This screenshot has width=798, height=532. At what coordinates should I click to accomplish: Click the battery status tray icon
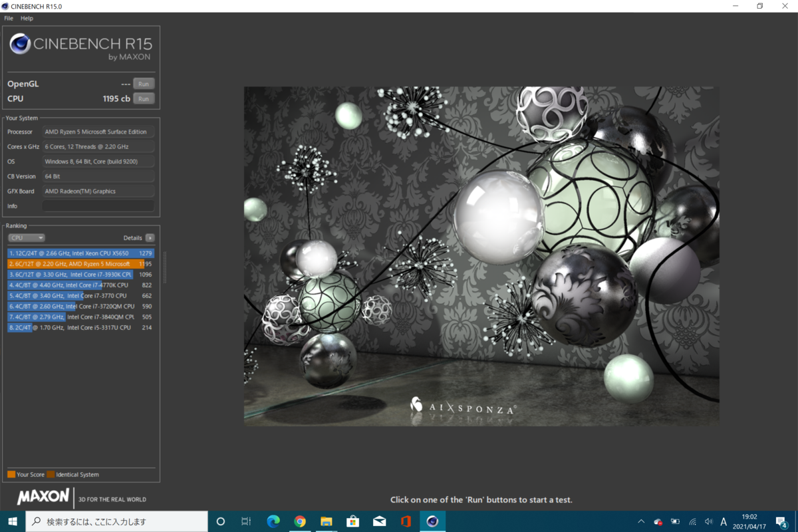tap(676, 522)
